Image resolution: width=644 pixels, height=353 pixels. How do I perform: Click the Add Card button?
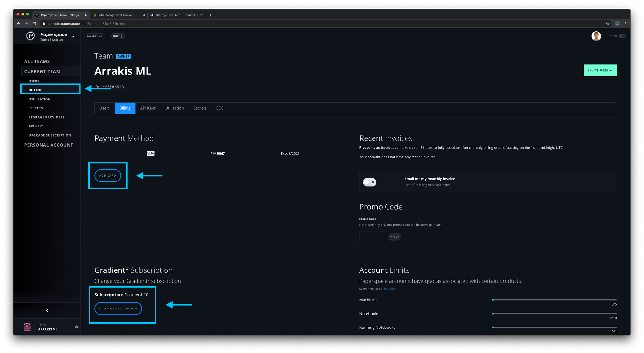108,176
